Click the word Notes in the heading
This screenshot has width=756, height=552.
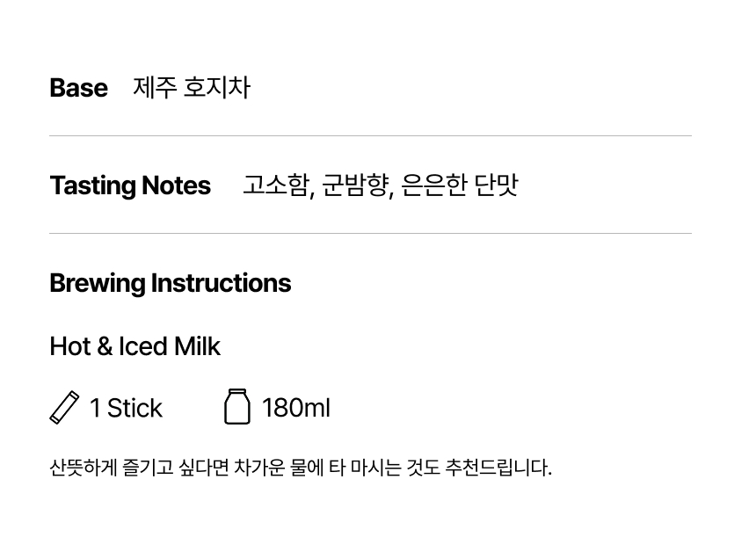[176, 185]
